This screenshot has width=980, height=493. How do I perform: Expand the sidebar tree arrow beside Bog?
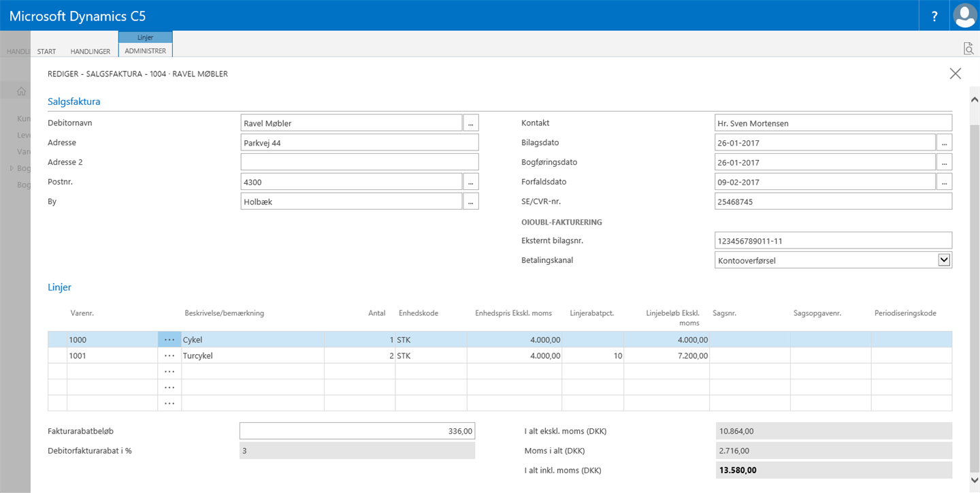tap(11, 168)
